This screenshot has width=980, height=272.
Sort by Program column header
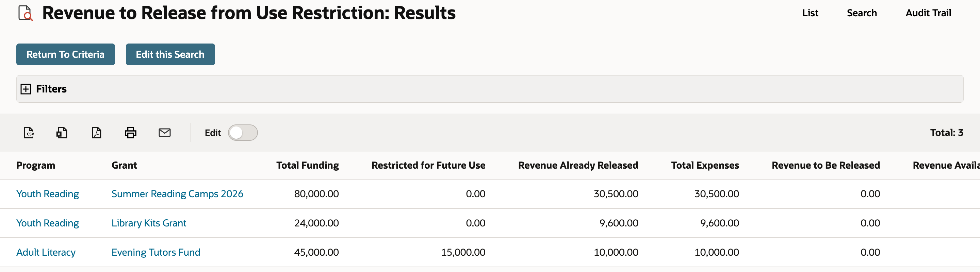(x=36, y=165)
